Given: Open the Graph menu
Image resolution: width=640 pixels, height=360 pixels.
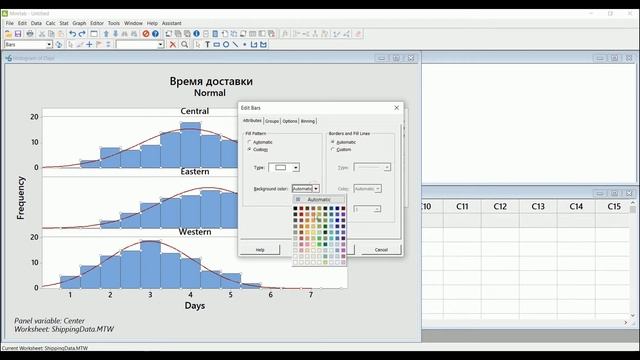Looking at the screenshot, I should pyautogui.click(x=79, y=23).
